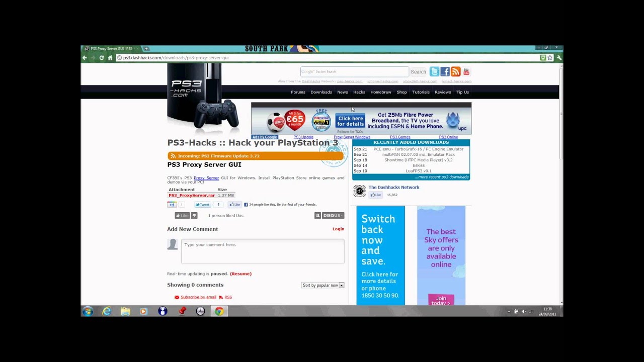Click the Disqus profile person icon
644x362 pixels.
(317, 216)
